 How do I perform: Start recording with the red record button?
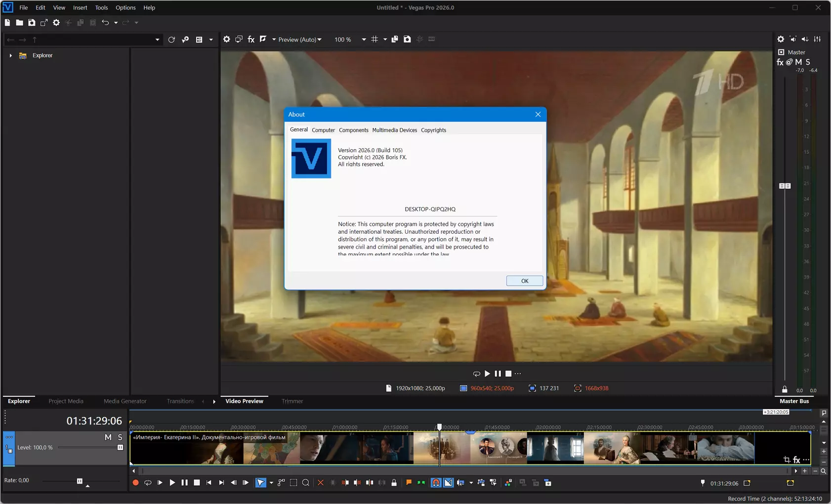(x=135, y=483)
